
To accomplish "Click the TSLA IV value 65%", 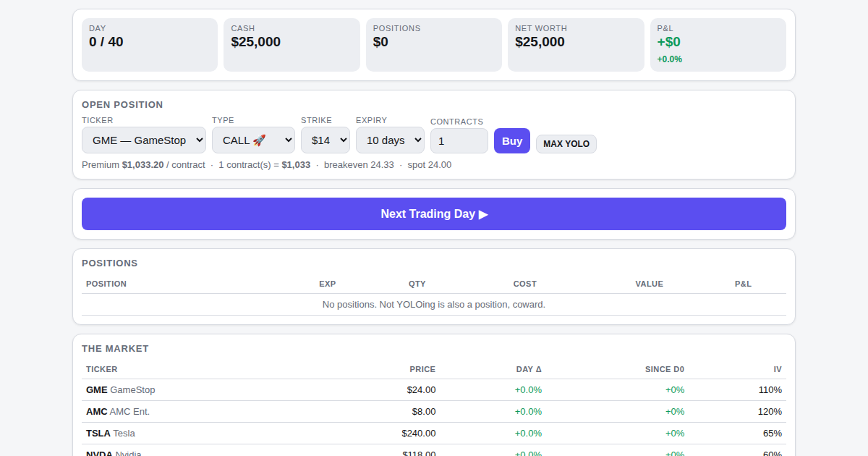I will [x=773, y=434].
